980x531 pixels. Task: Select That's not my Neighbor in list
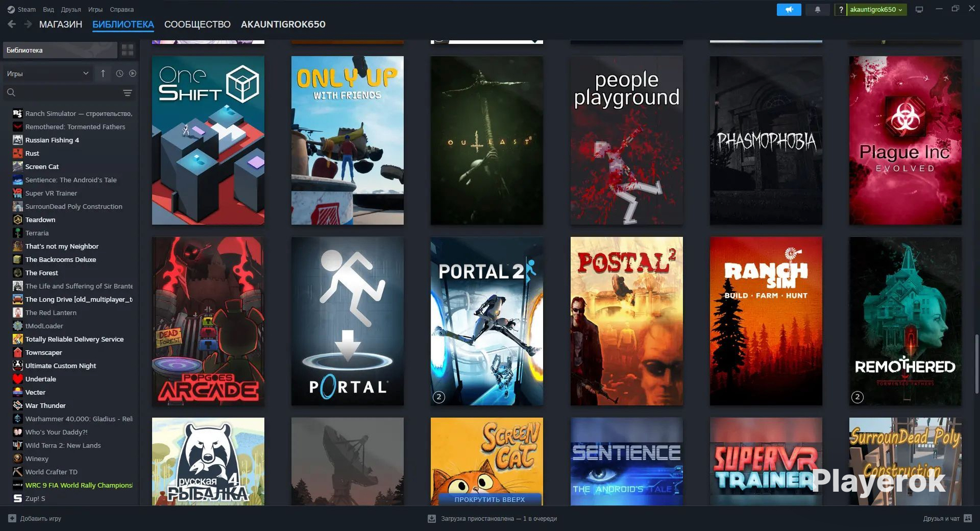[x=62, y=246]
